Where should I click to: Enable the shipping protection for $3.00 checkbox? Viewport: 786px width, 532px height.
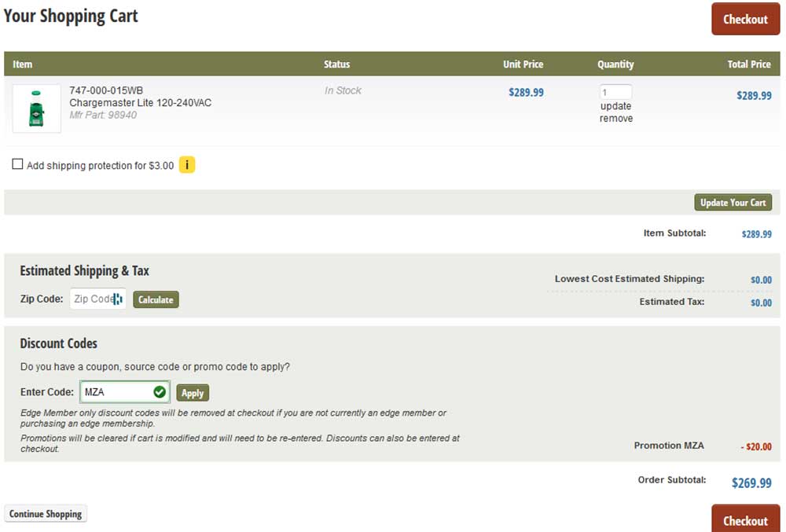[x=17, y=164]
